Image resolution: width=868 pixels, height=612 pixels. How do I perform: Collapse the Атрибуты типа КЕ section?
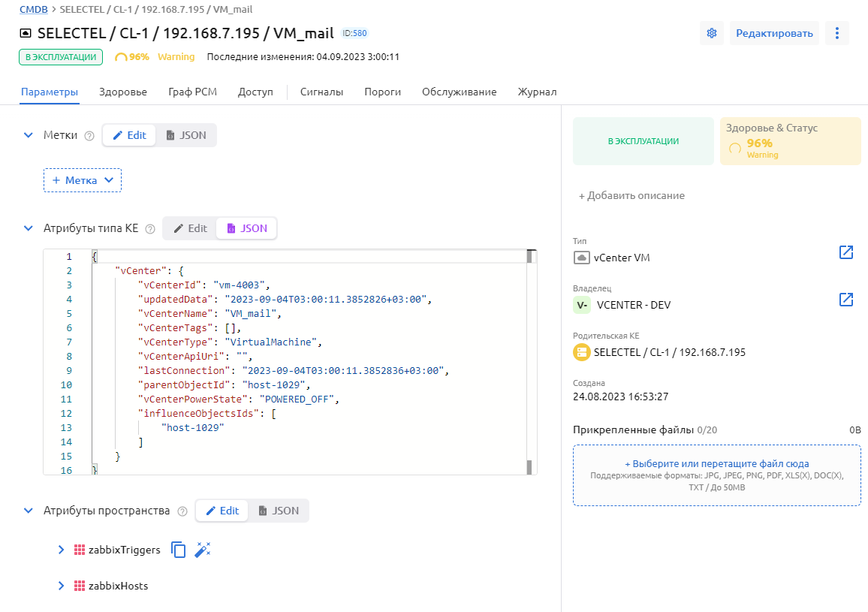[x=29, y=228]
